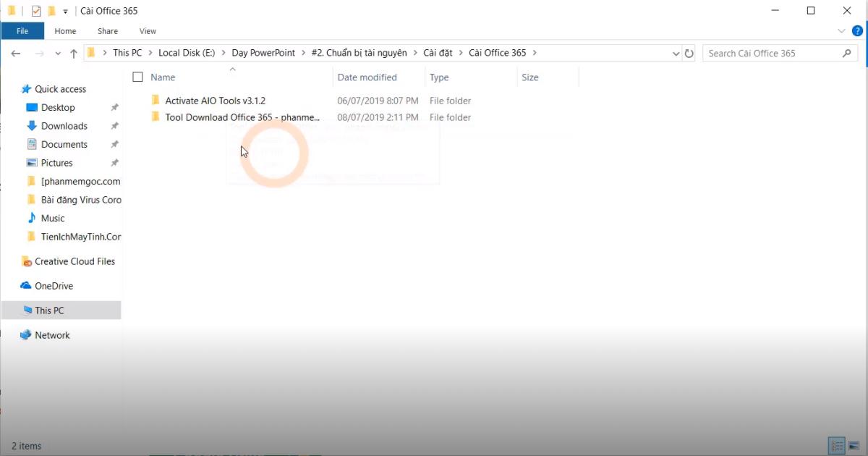Unpin Downloads from Quick access
Screen dimensions: 868x456
(x=114, y=125)
